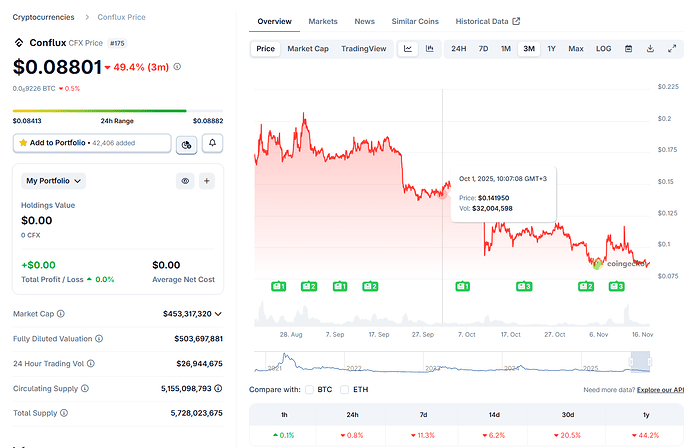Click the line chart view icon

pyautogui.click(x=408, y=48)
